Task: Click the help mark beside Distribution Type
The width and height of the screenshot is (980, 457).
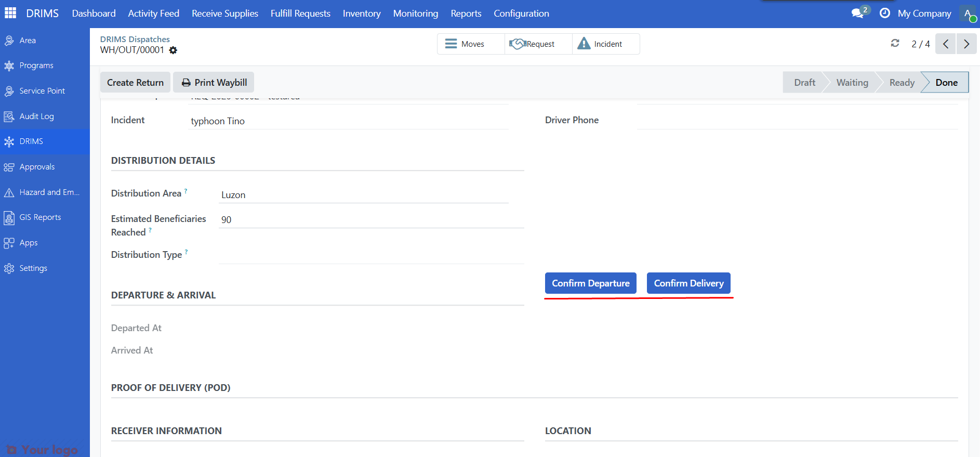Action: [x=186, y=252]
